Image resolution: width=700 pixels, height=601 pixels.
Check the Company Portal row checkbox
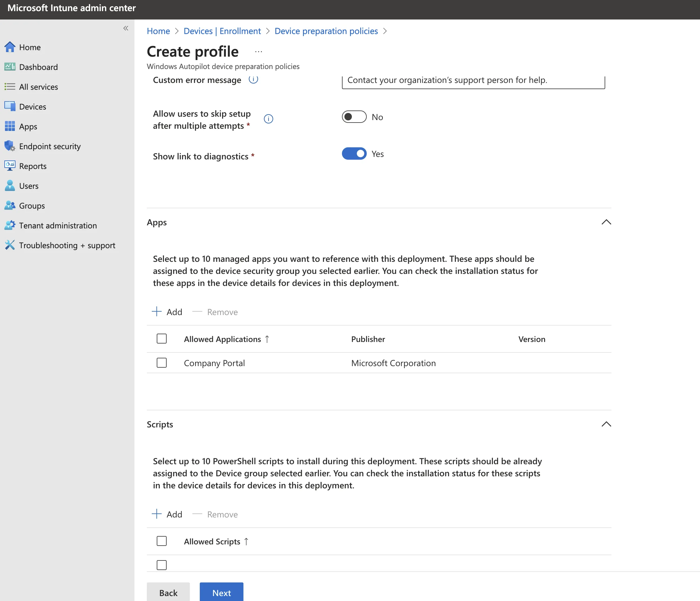(x=161, y=363)
